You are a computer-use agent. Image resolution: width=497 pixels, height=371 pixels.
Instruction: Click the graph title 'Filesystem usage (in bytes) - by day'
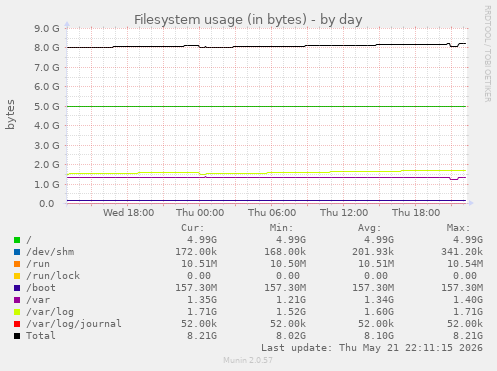[x=248, y=19]
